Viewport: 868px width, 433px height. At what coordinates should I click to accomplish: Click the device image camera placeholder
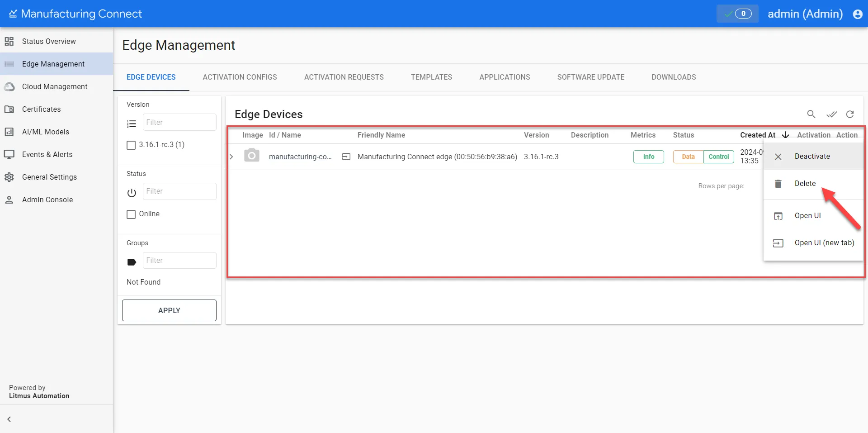[252, 156]
